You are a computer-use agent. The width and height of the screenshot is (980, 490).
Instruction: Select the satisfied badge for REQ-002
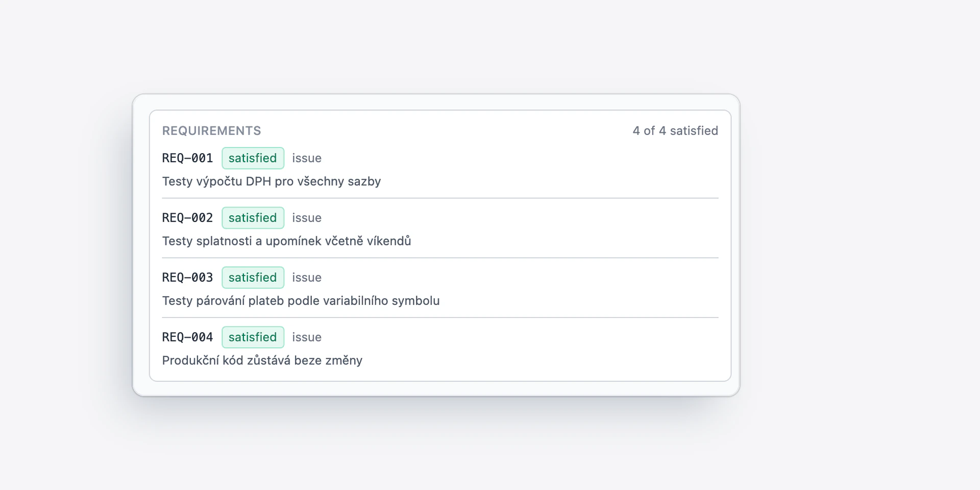coord(253,218)
